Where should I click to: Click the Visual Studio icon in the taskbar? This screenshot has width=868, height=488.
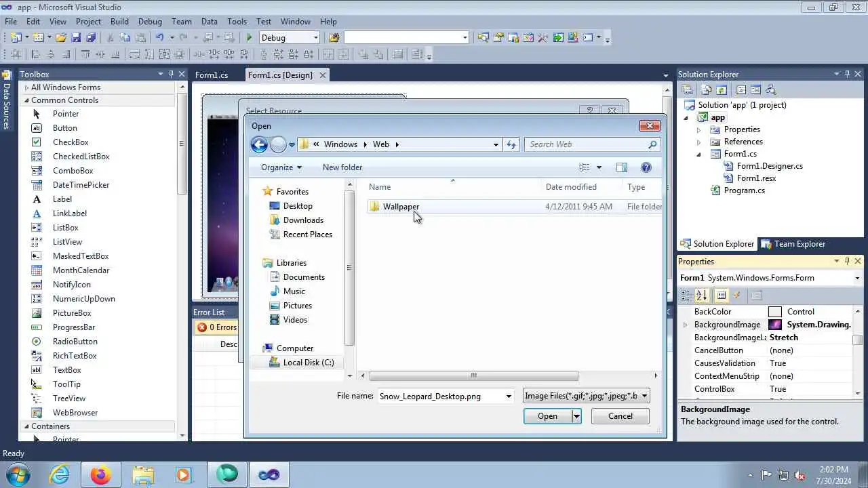(x=269, y=474)
